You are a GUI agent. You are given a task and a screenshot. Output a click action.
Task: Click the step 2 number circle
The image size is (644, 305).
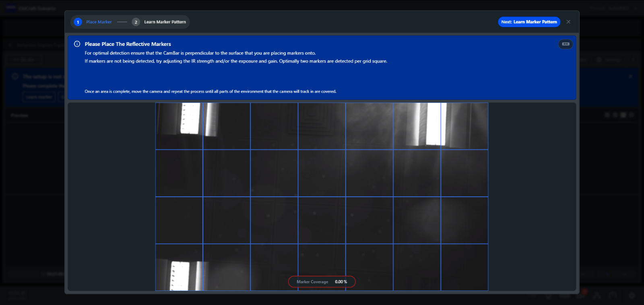coord(136,22)
